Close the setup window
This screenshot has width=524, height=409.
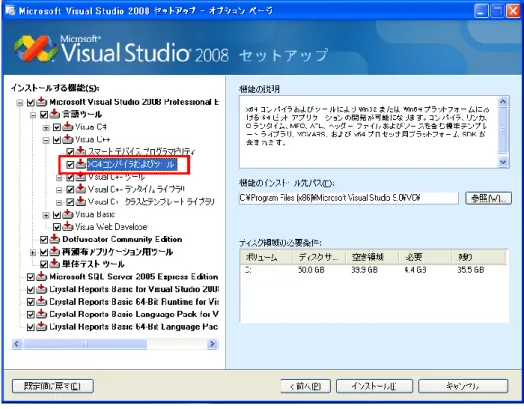pos(513,11)
